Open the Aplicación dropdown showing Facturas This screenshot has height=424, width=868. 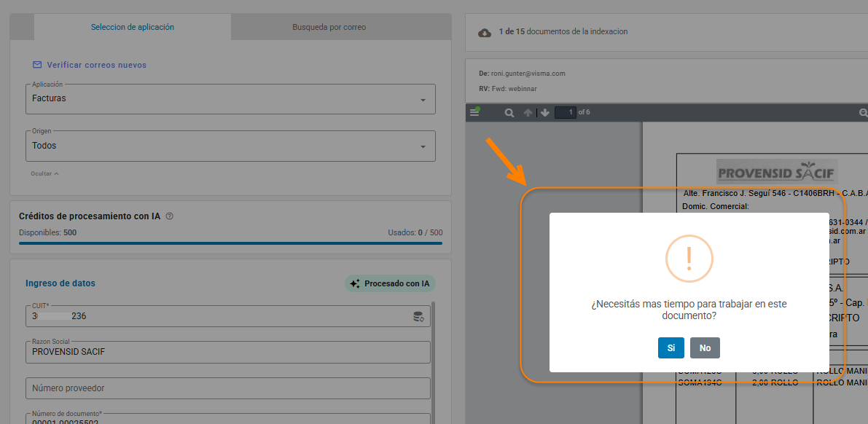pos(230,99)
